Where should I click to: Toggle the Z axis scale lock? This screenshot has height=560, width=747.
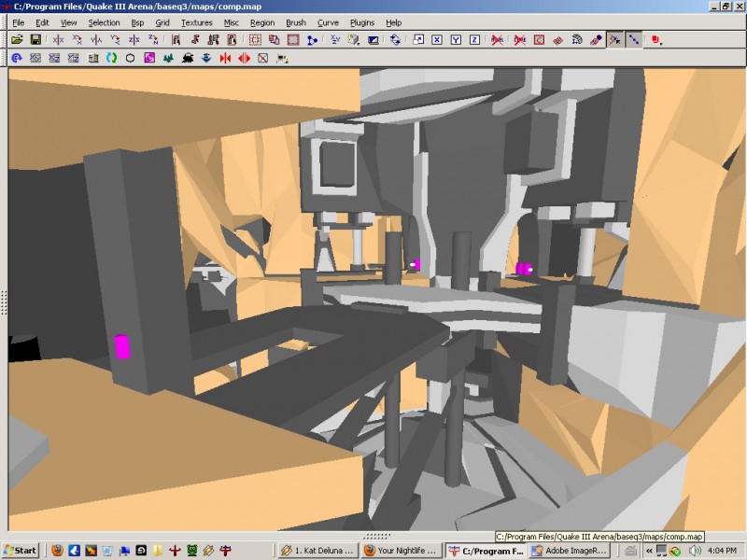tap(474, 40)
